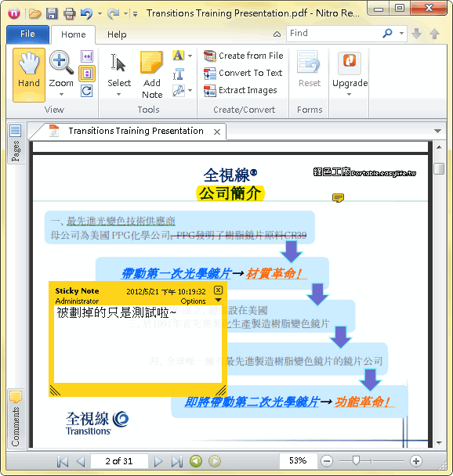This screenshot has width=453, height=476.
Task: Choose the Select tool
Action: (x=119, y=70)
